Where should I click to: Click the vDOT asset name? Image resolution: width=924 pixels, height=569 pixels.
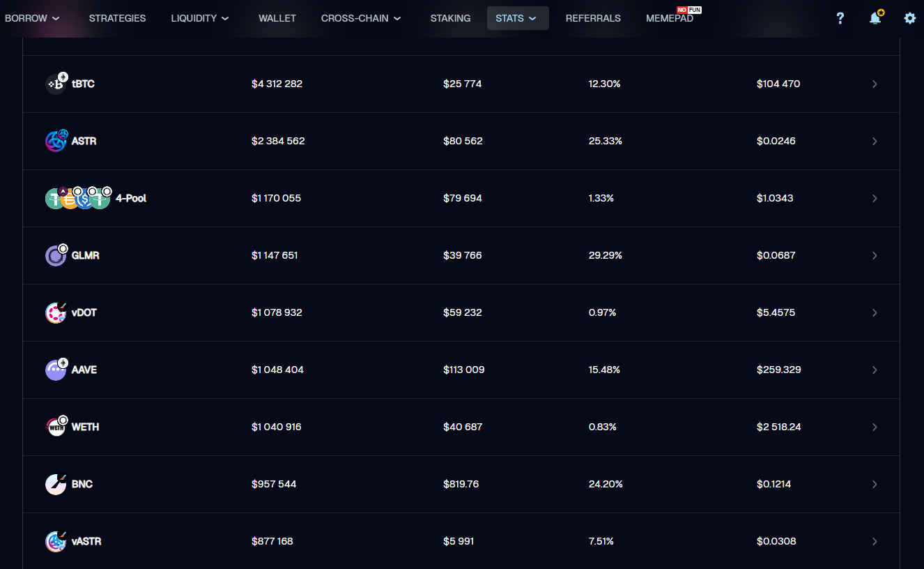tap(84, 312)
